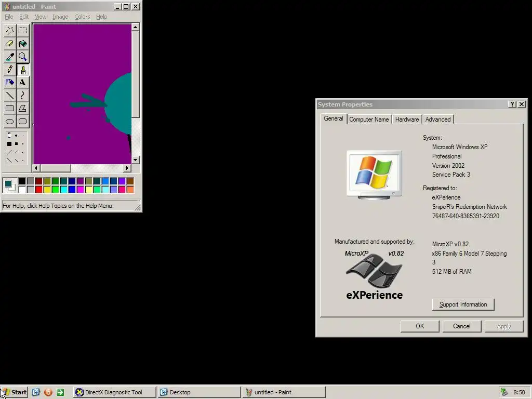
Task: Choose the Airbrush spray can tool
Action: point(10,83)
